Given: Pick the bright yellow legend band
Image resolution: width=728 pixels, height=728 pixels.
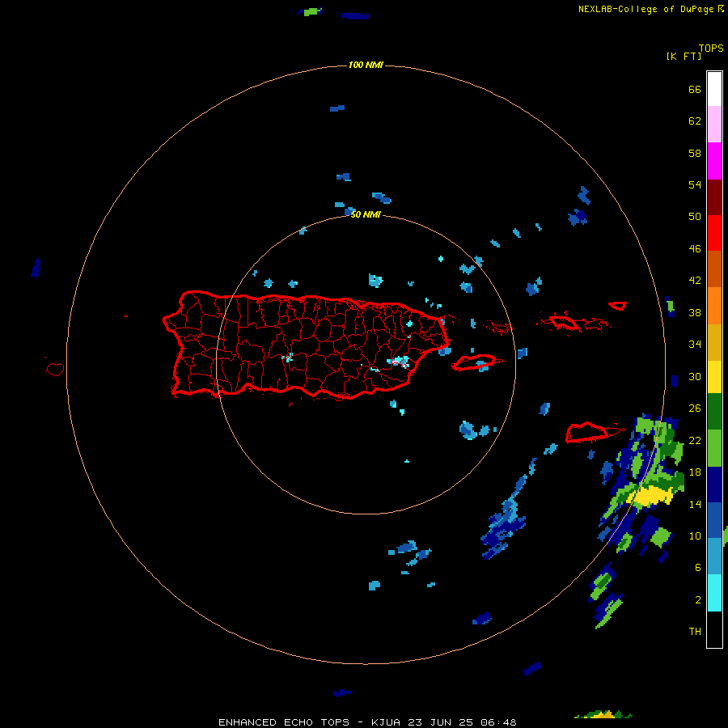Looking at the screenshot, I should (x=714, y=377).
